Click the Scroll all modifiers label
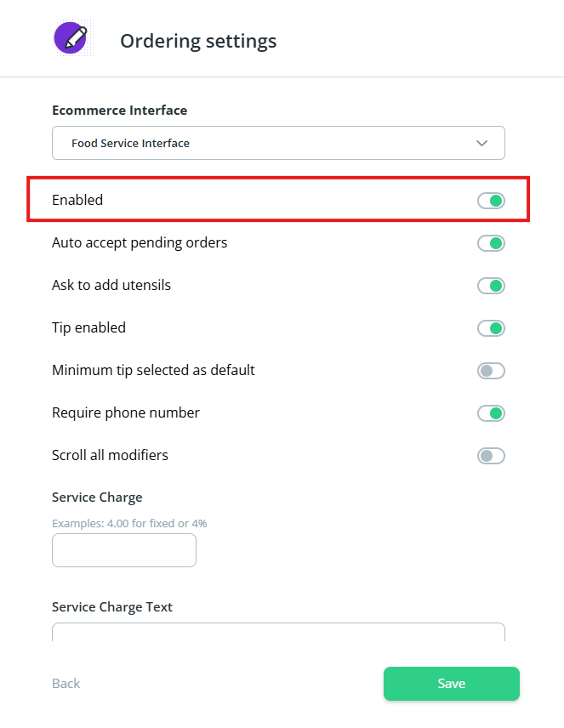564x728 pixels. click(x=110, y=456)
